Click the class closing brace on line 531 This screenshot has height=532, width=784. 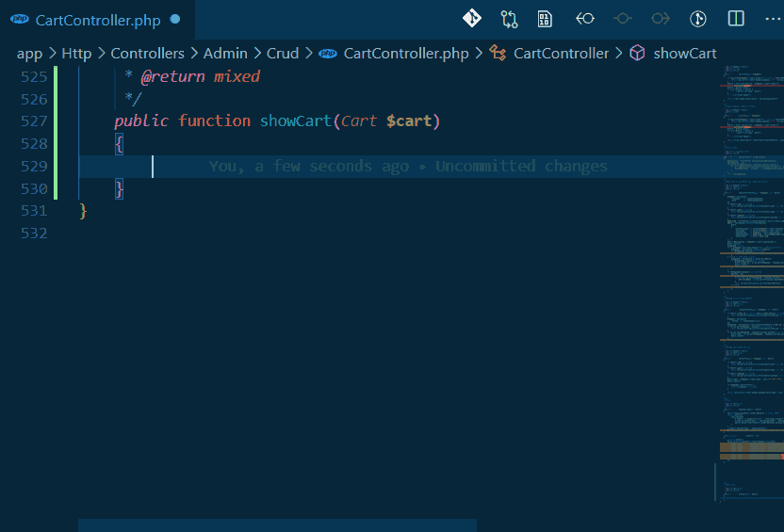[83, 211]
